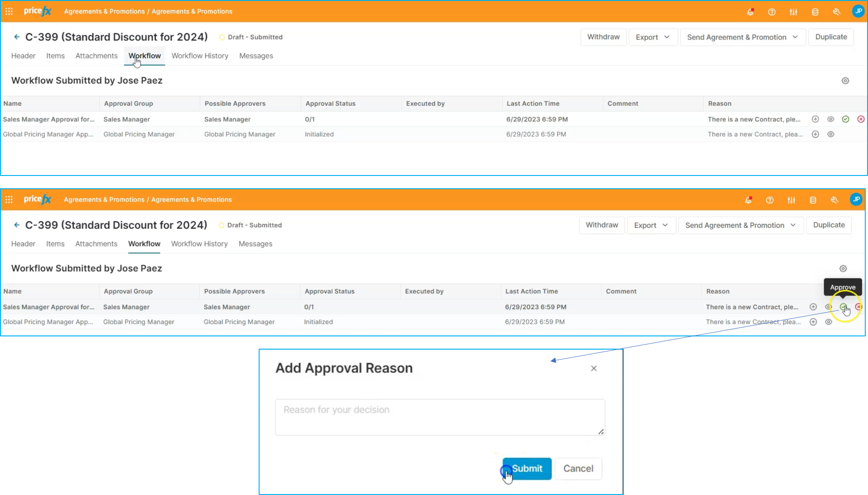Click red deny icon in upper Sales Manager row

(x=861, y=119)
